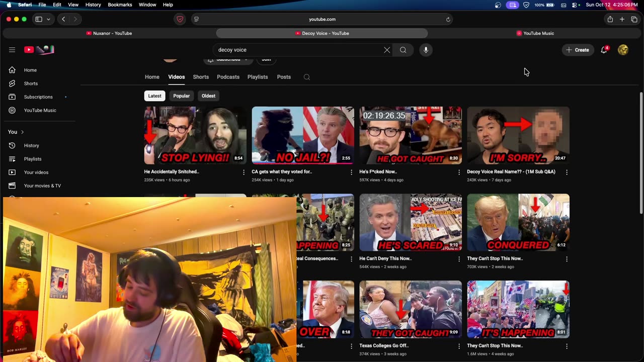Image resolution: width=644 pixels, height=362 pixels.
Task: Start voice search with the microphone
Action: (x=426, y=50)
